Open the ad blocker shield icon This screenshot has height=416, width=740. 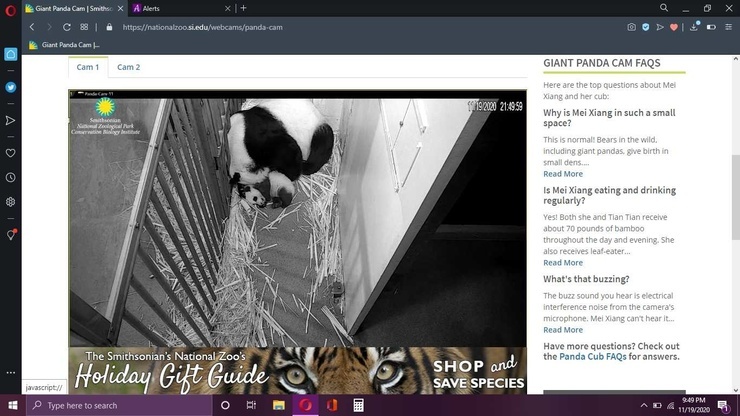(646, 27)
